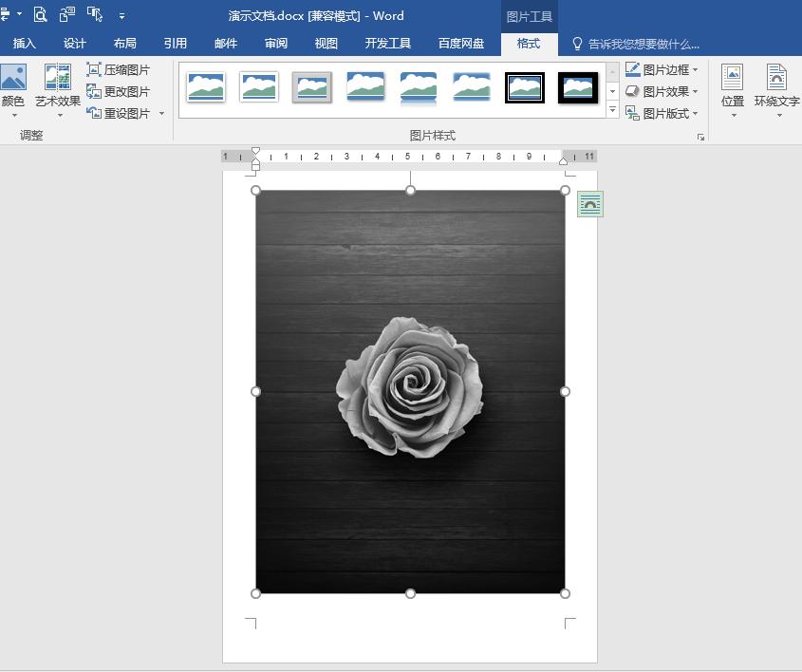Click the top-right resize handle of the picture
The height and width of the screenshot is (672, 802).
[565, 191]
